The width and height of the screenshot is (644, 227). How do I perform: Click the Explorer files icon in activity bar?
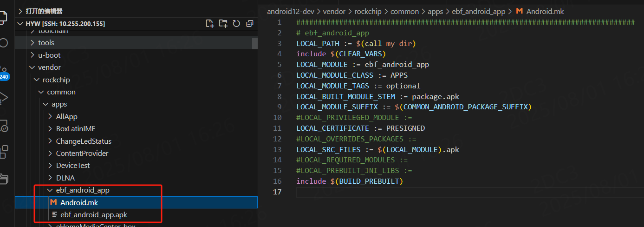click(x=3, y=18)
